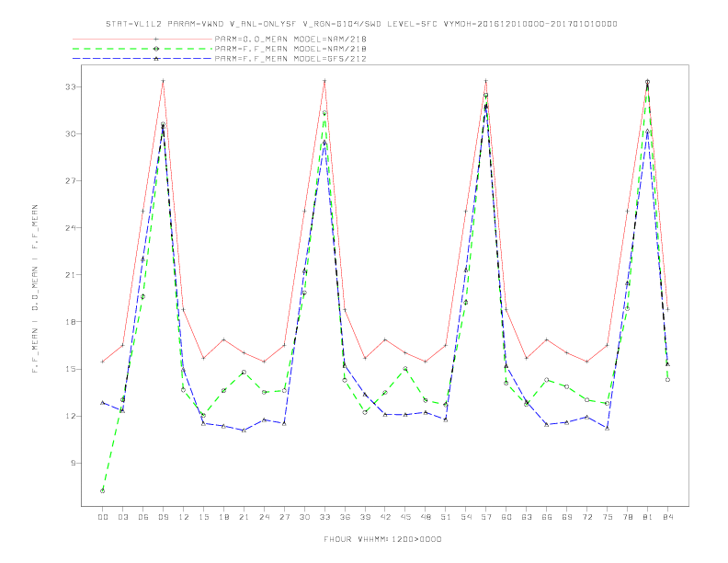Click y-axis tick label 21
The image size is (728, 563).
point(70,274)
